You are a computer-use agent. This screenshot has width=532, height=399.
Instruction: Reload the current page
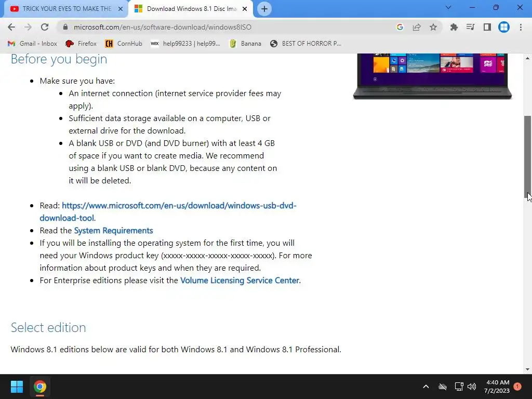coord(45,27)
